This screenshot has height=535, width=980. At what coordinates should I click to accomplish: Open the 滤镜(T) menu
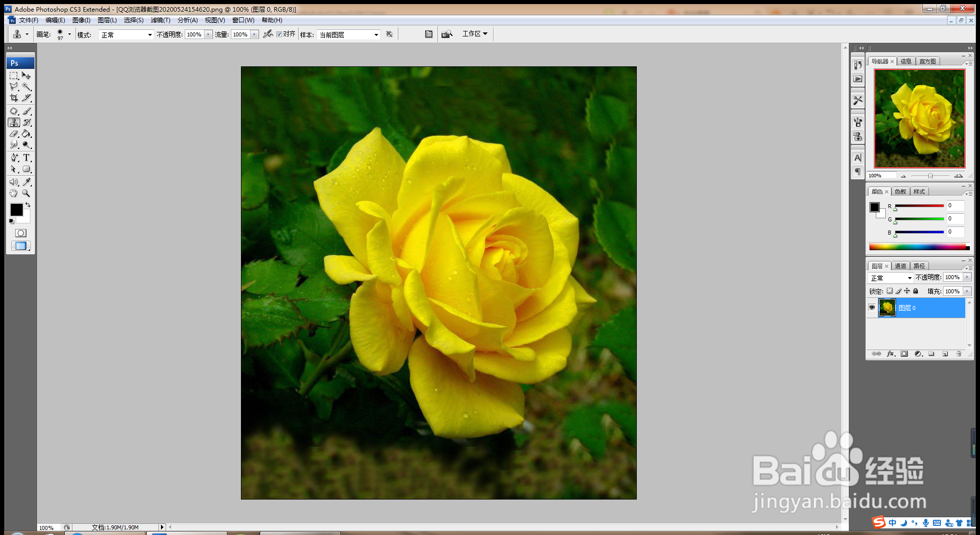pos(160,20)
